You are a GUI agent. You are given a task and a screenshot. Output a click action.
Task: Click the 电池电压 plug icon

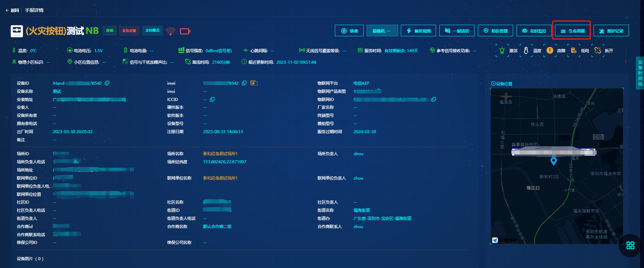tap(70, 50)
